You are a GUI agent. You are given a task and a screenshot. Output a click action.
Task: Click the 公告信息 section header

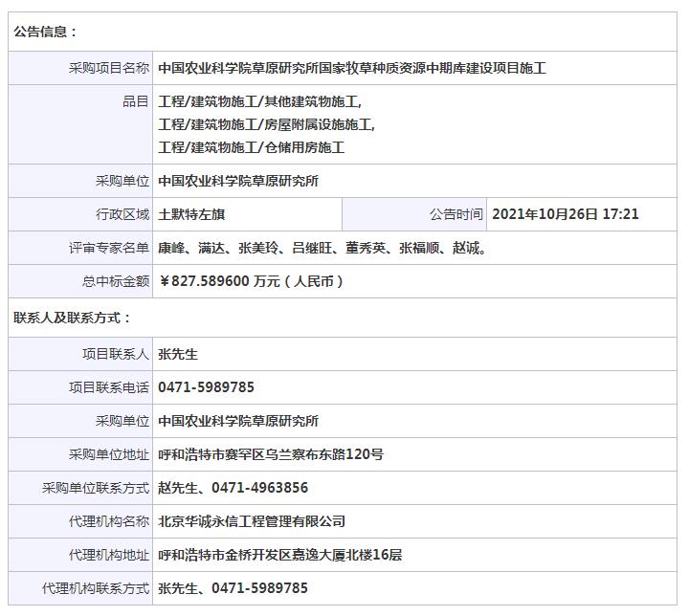point(45,32)
